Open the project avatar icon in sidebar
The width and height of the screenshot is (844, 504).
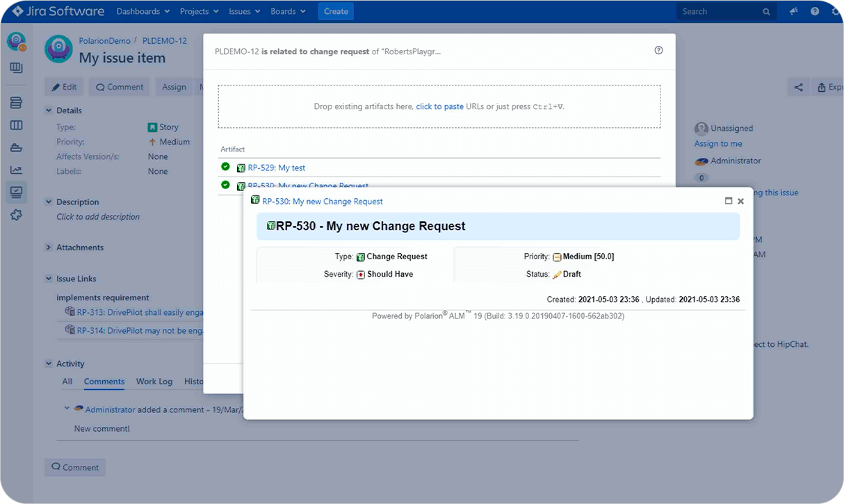click(x=16, y=42)
